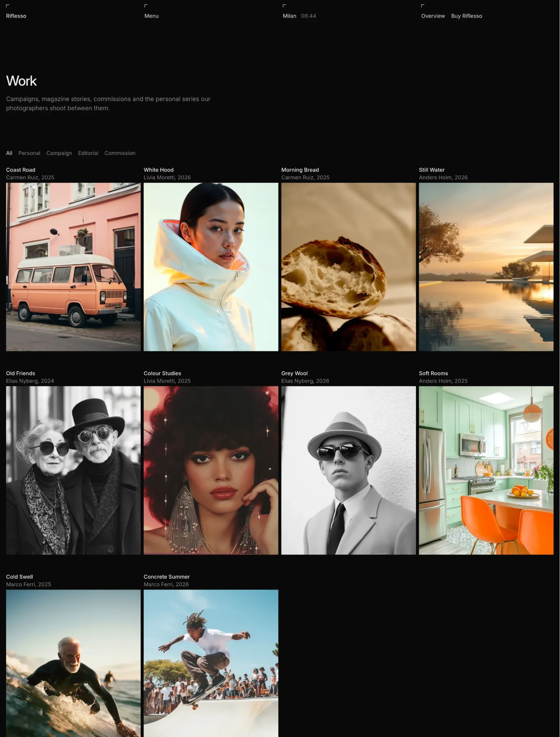The image size is (560, 737).
Task: Open the Grey Wool hat portrait
Action: point(349,470)
